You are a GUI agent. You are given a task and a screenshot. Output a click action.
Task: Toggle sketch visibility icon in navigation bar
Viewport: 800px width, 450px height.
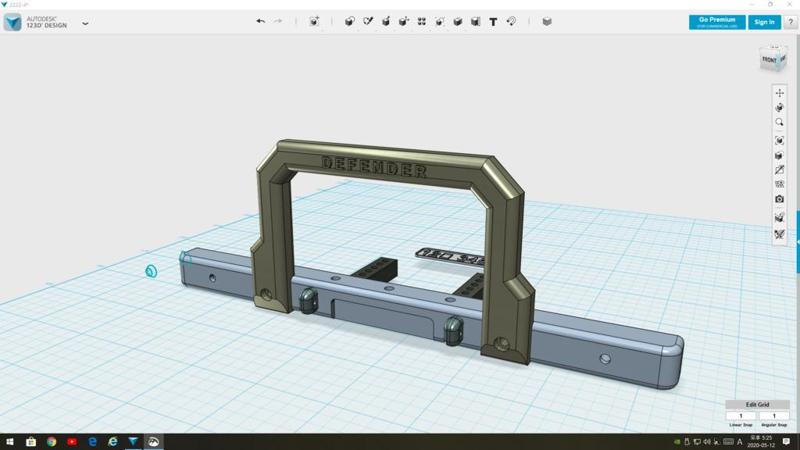pos(780,170)
